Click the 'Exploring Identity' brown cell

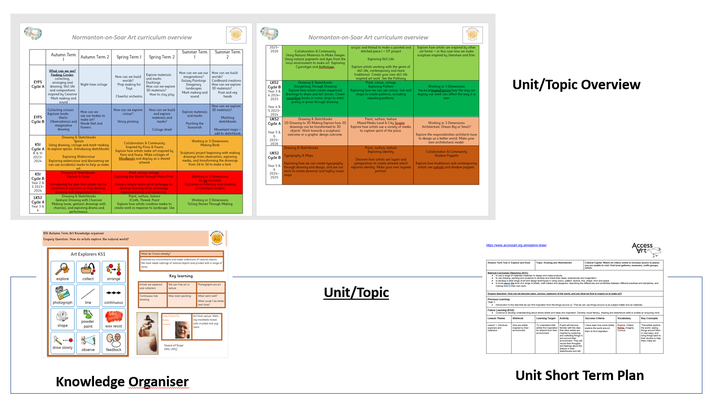(381, 165)
